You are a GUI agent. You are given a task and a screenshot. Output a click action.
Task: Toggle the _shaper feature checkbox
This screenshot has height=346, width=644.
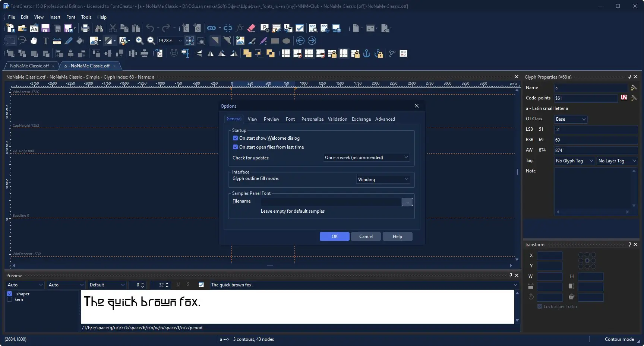10,294
